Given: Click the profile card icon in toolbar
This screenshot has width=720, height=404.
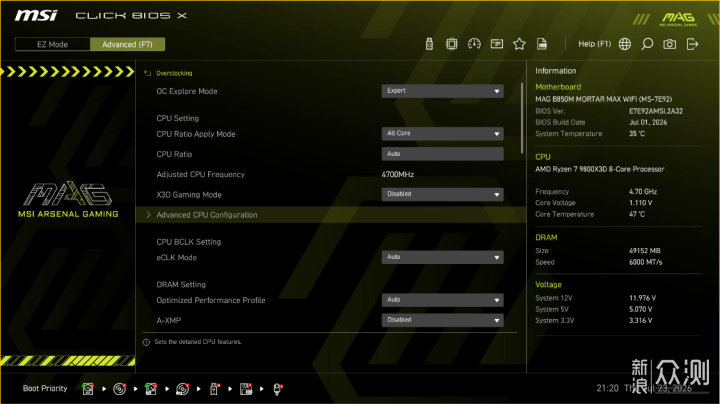Looking at the screenshot, I should point(497,44).
